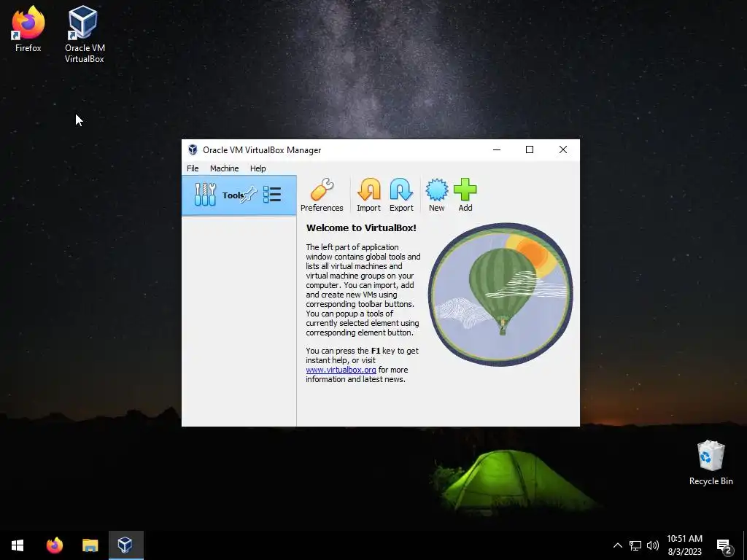This screenshot has height=560, width=747.
Task: Click the pin icon next to Tools
Action: [x=249, y=194]
